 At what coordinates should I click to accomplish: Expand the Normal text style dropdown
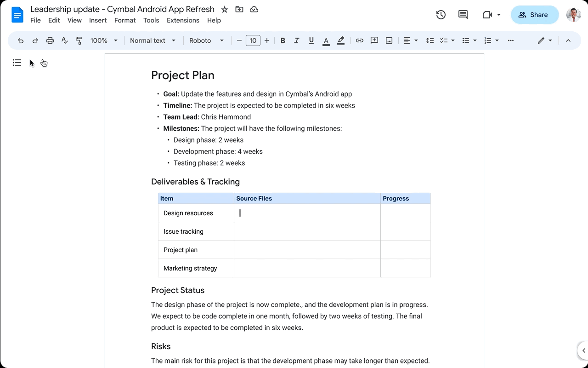[x=153, y=40]
